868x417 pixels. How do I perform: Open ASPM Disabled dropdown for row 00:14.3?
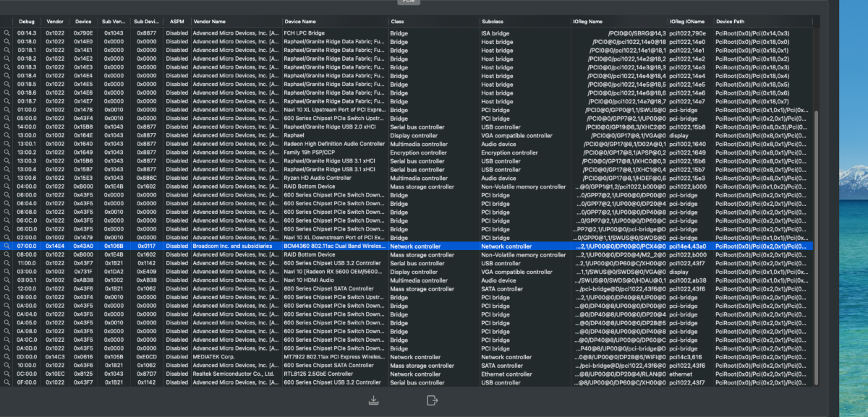click(x=176, y=33)
